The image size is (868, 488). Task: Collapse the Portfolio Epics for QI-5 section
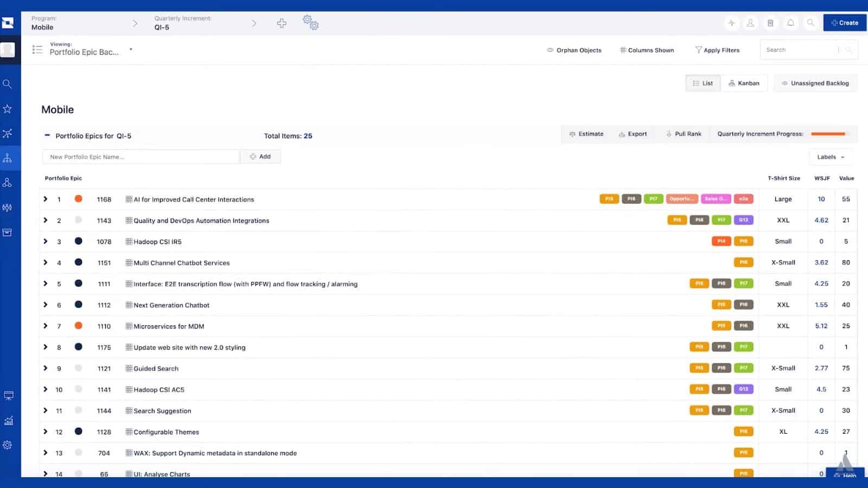[x=48, y=134]
